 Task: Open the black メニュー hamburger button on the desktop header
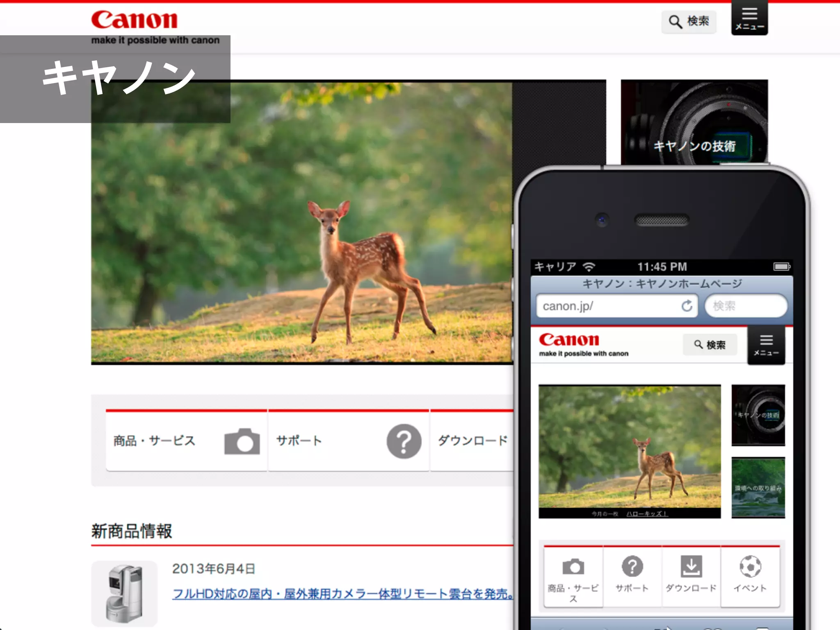749,18
